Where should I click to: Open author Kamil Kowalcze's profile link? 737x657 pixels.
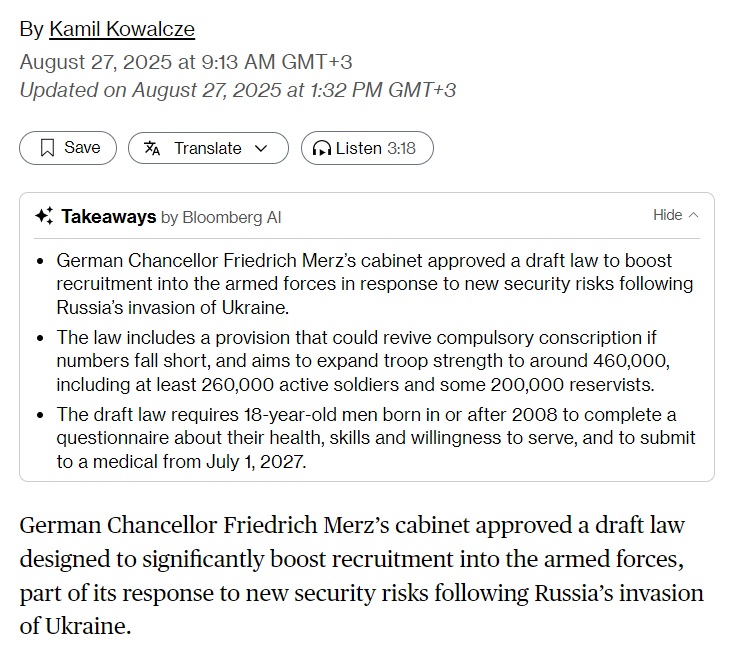point(122,29)
